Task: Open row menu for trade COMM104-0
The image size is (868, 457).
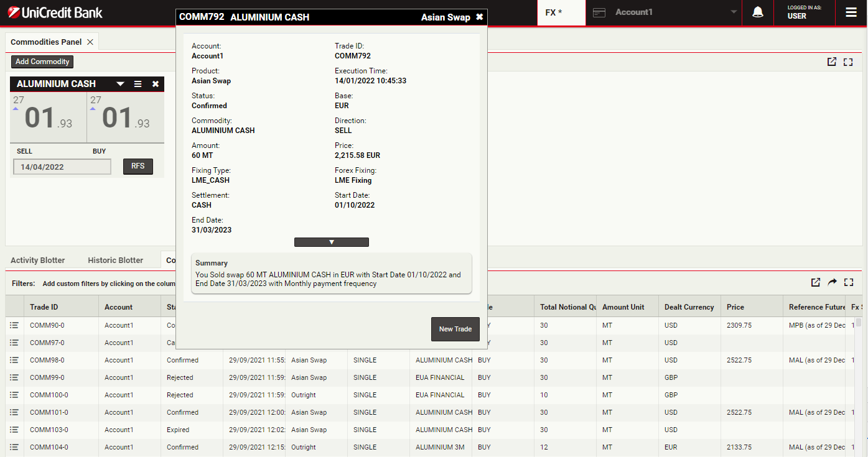Action: pyautogui.click(x=14, y=447)
